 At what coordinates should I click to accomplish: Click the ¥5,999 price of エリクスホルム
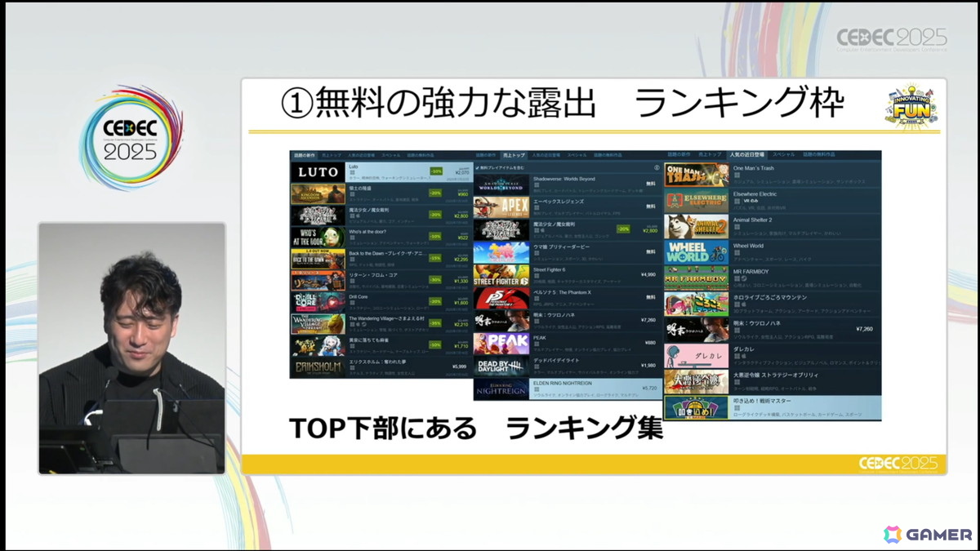[459, 367]
